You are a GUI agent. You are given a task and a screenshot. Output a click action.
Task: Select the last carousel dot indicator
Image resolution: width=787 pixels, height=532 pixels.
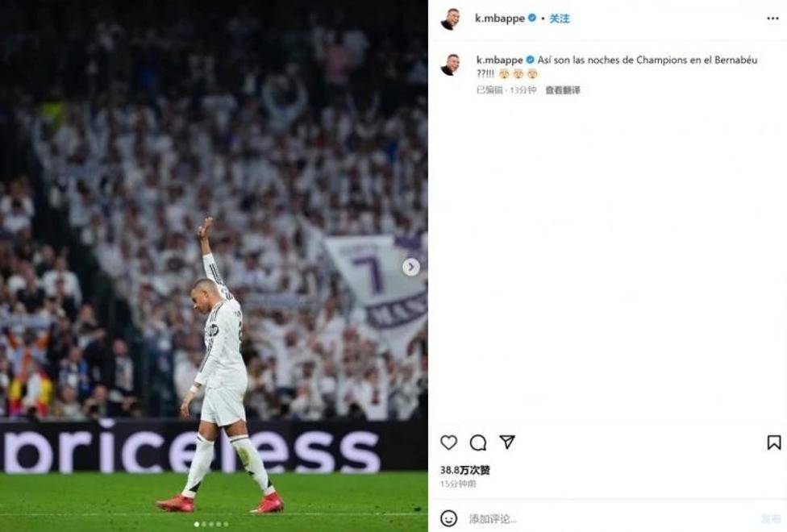226,524
